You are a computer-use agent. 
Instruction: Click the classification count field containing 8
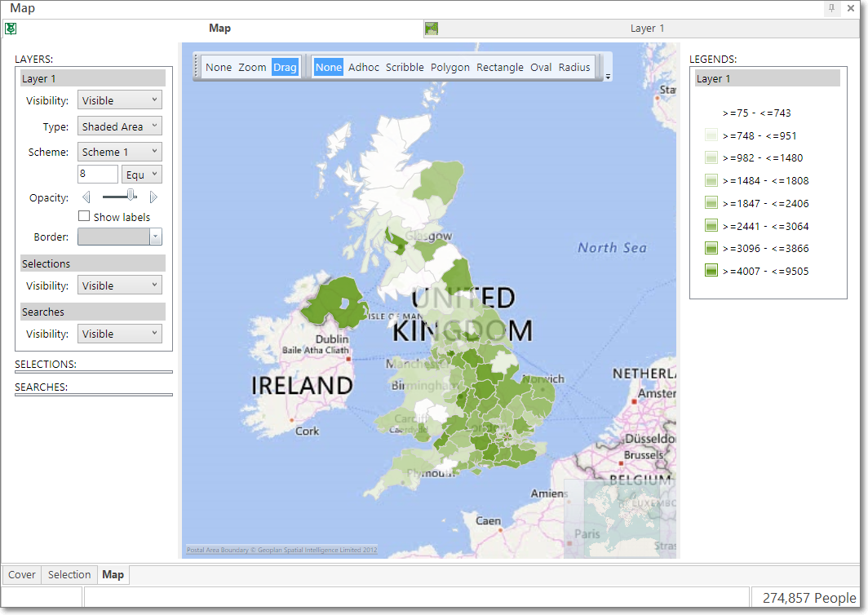(97, 174)
